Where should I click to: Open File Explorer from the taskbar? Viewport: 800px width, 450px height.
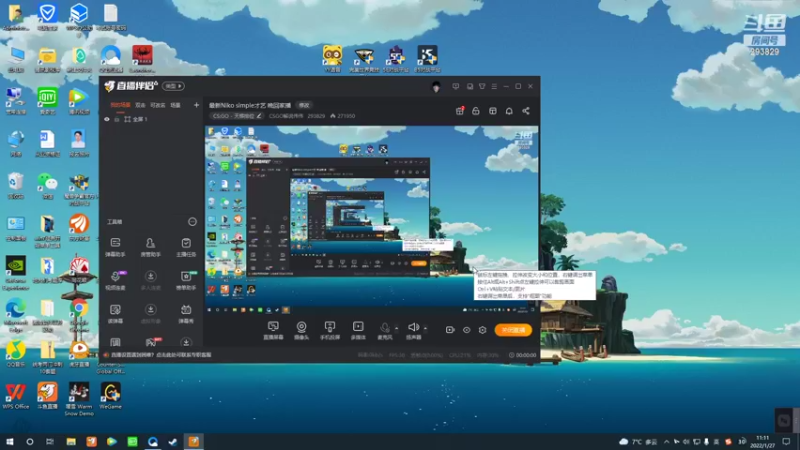(x=71, y=441)
